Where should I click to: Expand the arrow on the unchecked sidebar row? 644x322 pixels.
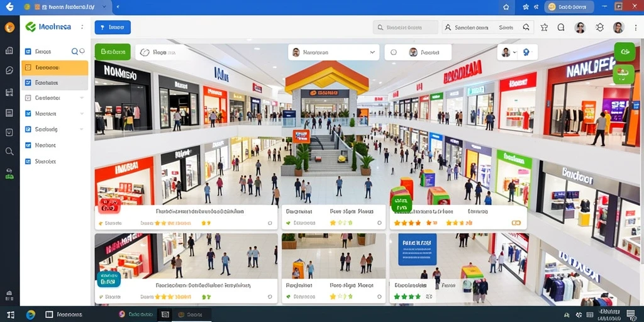pyautogui.click(x=82, y=98)
